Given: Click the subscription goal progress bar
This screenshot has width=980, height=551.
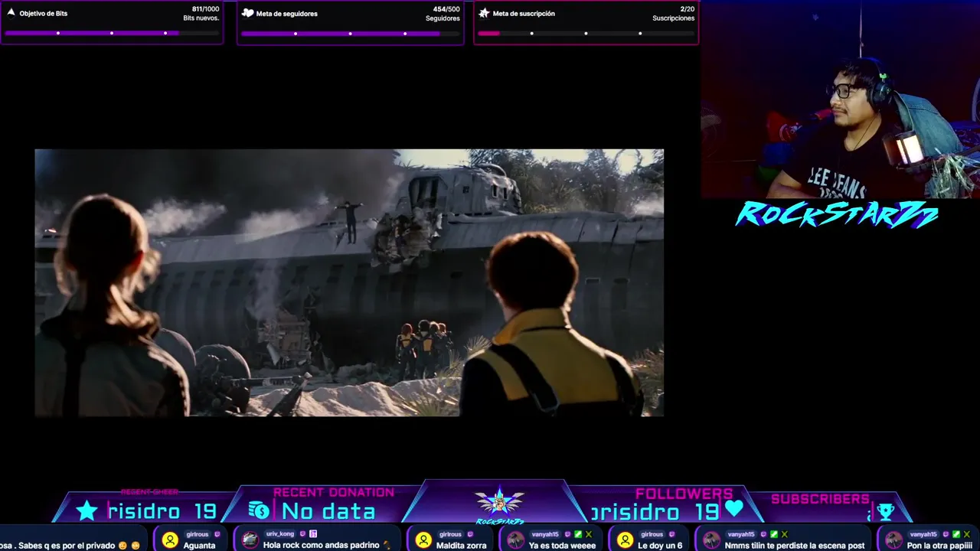Looking at the screenshot, I should tap(586, 33).
